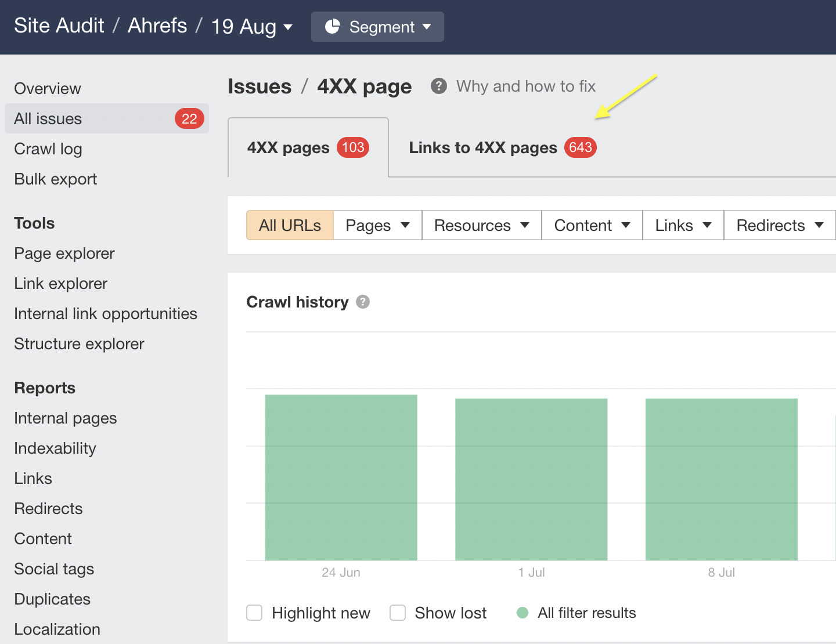The width and height of the screenshot is (836, 644).
Task: Toggle the All filter results legend dot
Action: click(x=522, y=613)
